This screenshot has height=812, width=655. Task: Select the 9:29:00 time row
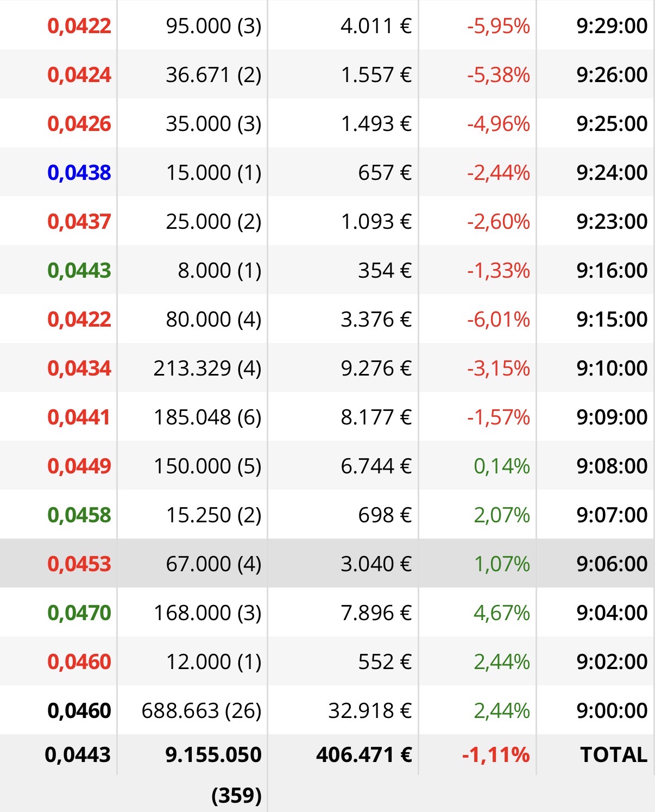pyautogui.click(x=327, y=25)
